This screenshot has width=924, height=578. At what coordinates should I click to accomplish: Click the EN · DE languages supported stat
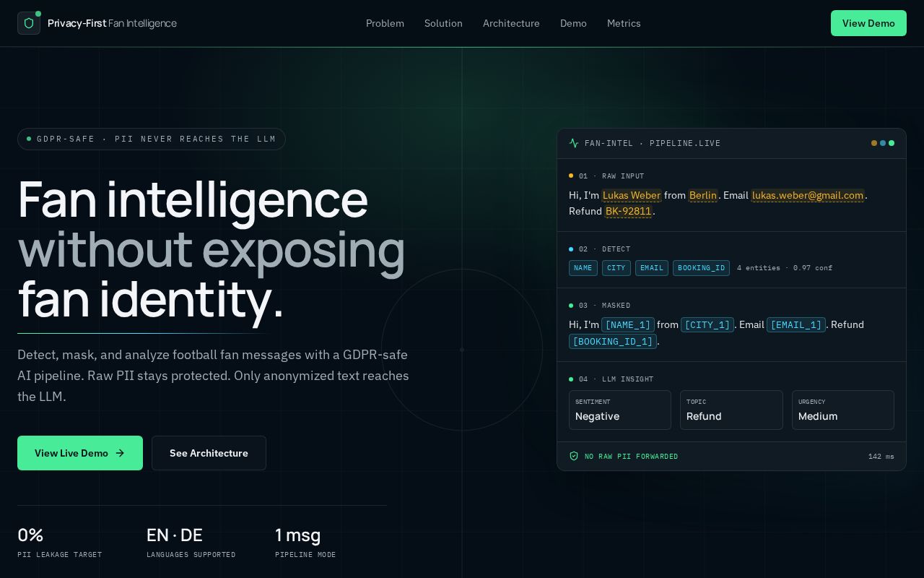(191, 543)
